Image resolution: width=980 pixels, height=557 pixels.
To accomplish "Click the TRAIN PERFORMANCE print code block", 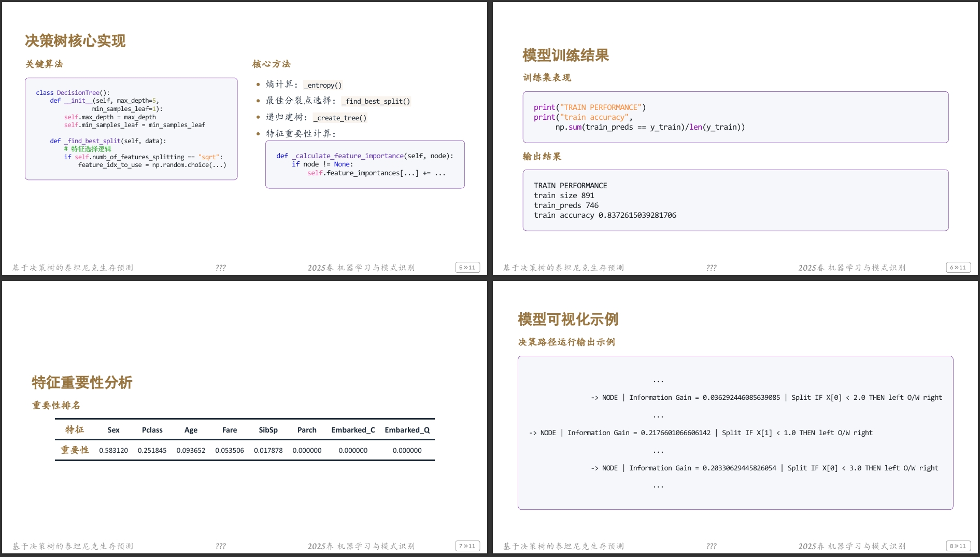I will tap(735, 117).
